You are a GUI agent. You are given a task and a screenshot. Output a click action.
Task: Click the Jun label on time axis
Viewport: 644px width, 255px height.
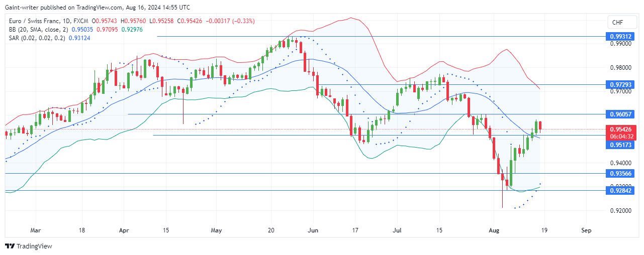tap(312, 230)
